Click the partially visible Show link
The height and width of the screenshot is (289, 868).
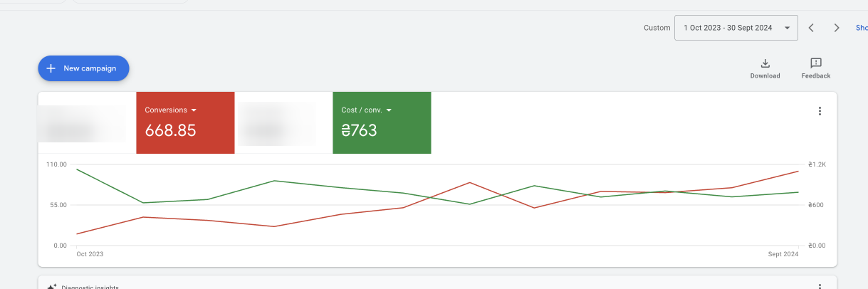(862, 28)
